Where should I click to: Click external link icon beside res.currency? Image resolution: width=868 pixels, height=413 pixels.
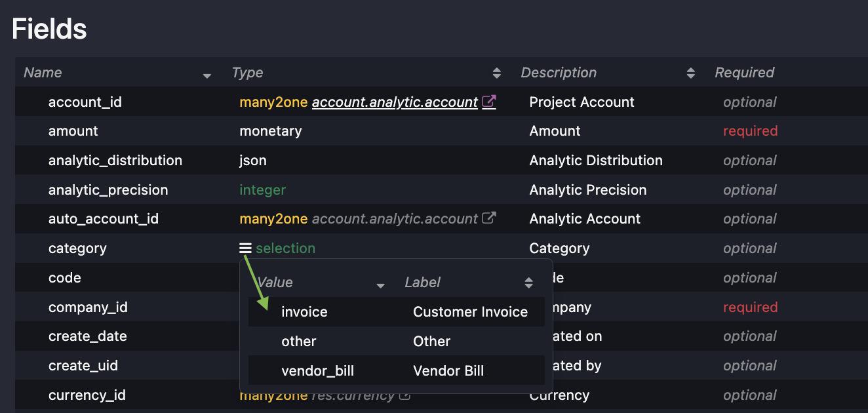coord(405,395)
